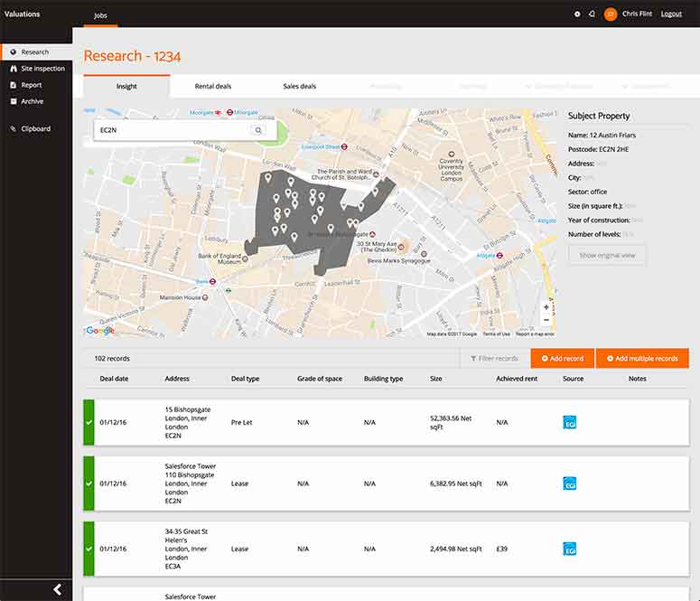Click the Archive box icon
Screen dimensions: 700x601
click(x=14, y=101)
